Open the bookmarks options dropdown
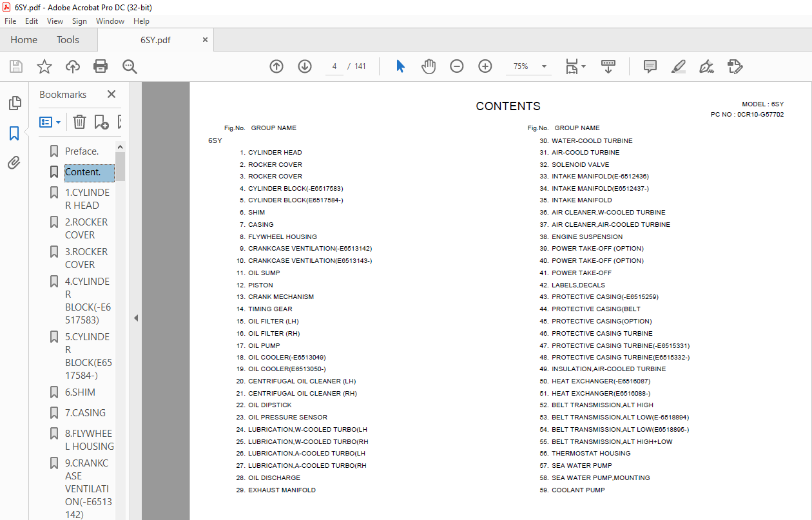Screen dimensions: 812x520 50,122
